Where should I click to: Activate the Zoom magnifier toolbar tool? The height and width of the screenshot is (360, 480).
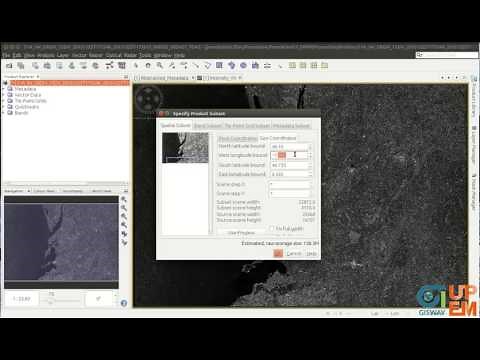tap(160, 66)
